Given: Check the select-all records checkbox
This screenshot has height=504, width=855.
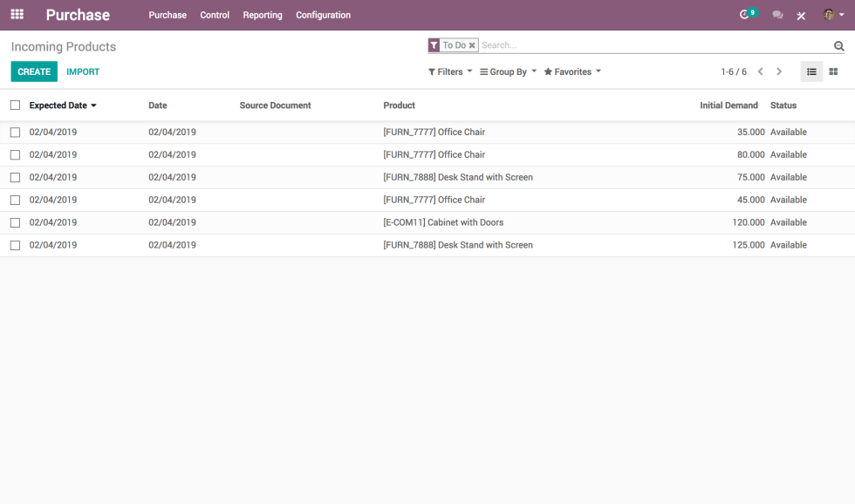Looking at the screenshot, I should [x=14, y=105].
